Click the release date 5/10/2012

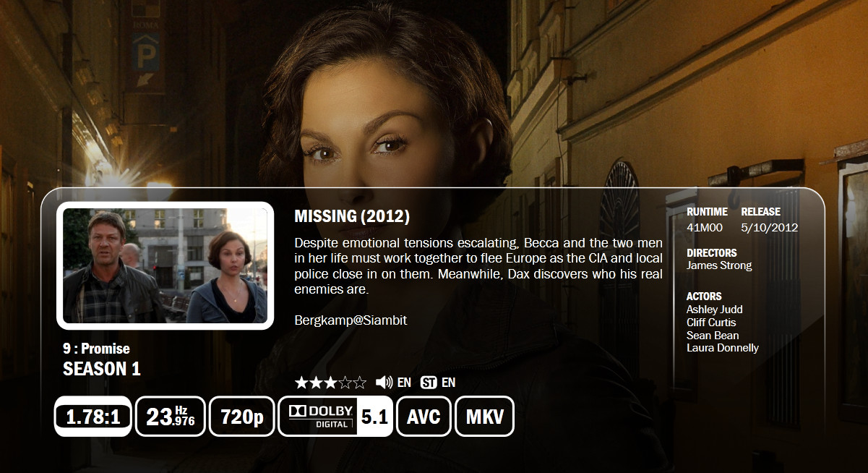click(770, 227)
